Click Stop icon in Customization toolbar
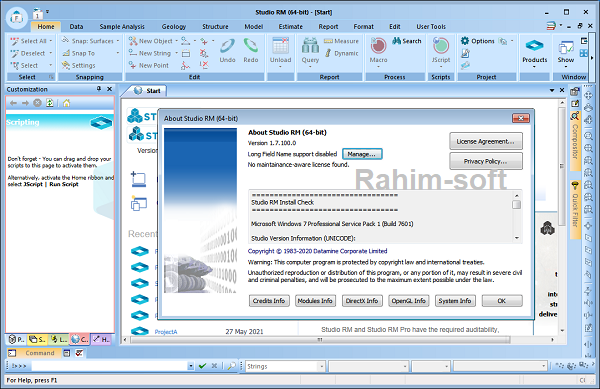 click(x=37, y=103)
